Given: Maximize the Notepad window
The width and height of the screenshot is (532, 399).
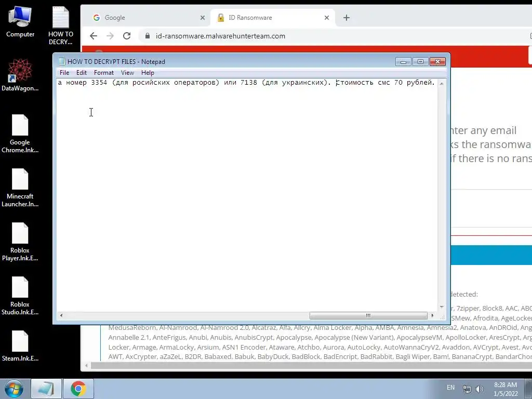Looking at the screenshot, I should 420,62.
